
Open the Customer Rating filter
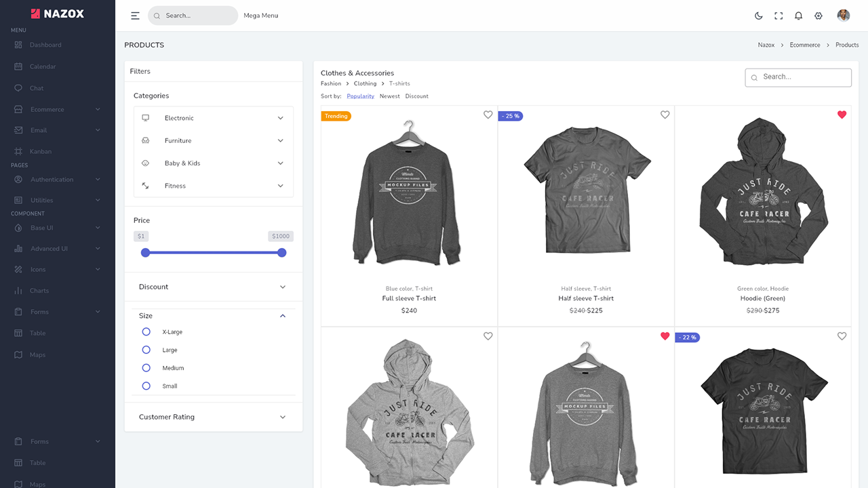[213, 417]
